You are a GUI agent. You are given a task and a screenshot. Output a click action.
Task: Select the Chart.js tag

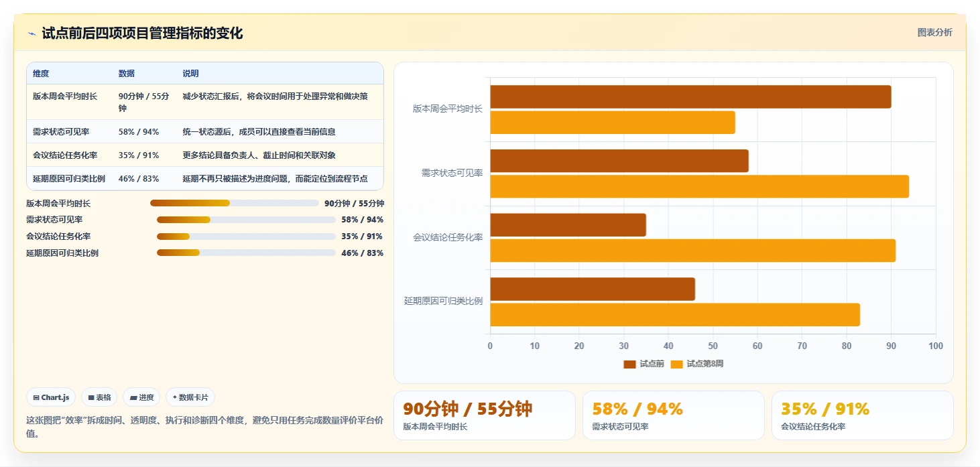52,397
